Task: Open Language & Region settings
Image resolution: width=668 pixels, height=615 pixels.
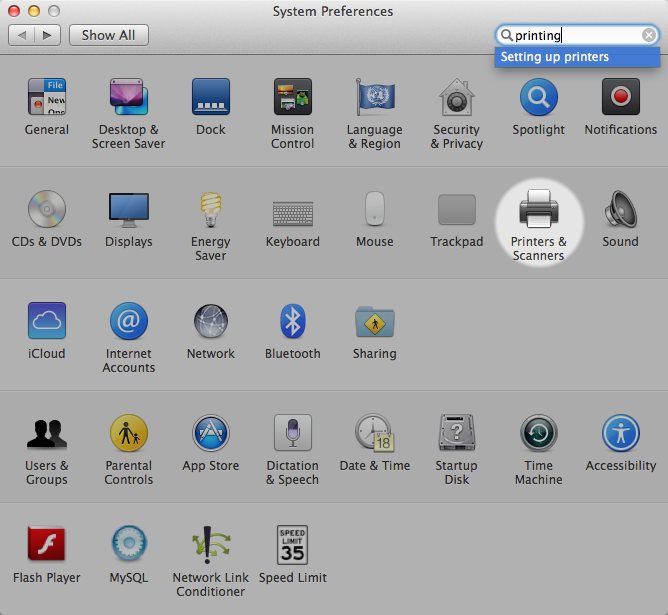Action: pyautogui.click(x=374, y=99)
